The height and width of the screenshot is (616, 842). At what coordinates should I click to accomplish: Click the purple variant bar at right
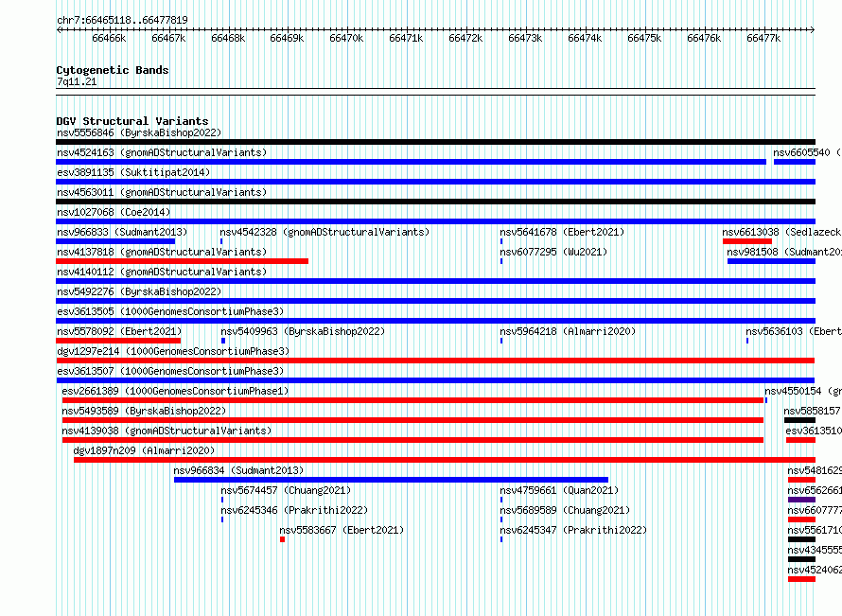point(801,500)
